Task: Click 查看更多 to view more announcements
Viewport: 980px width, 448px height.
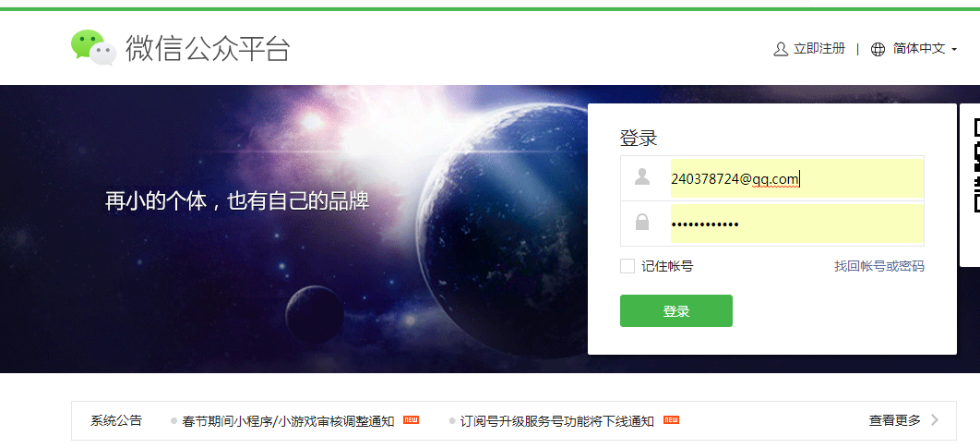Action: click(894, 420)
